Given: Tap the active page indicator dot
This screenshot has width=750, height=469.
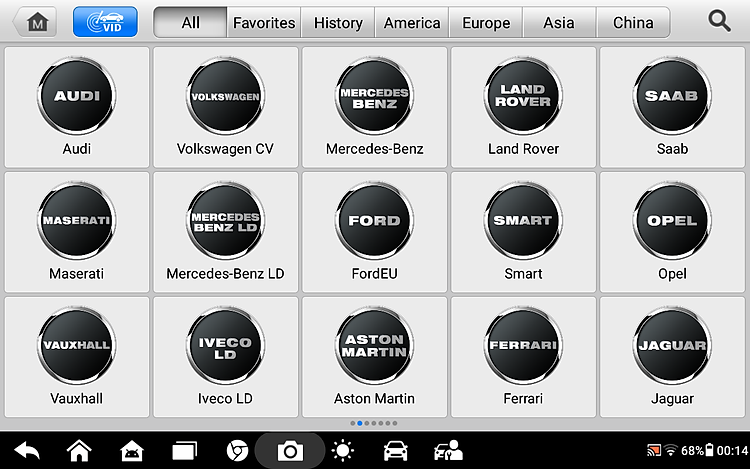Looking at the screenshot, I should coord(360,423).
